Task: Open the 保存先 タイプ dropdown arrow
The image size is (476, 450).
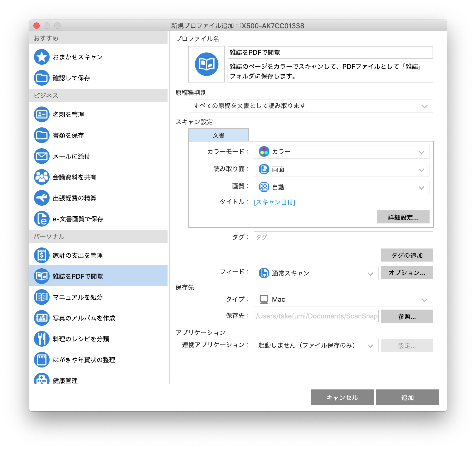Action: pyautogui.click(x=424, y=300)
